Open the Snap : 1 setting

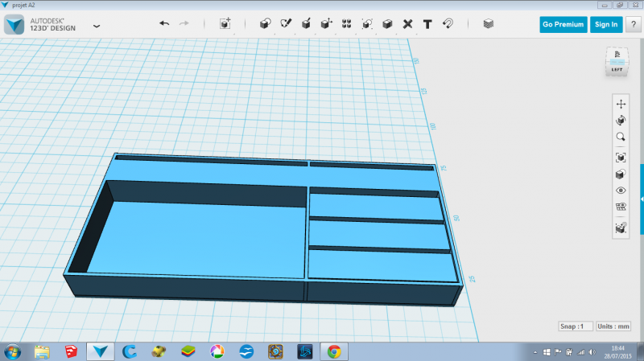click(576, 326)
